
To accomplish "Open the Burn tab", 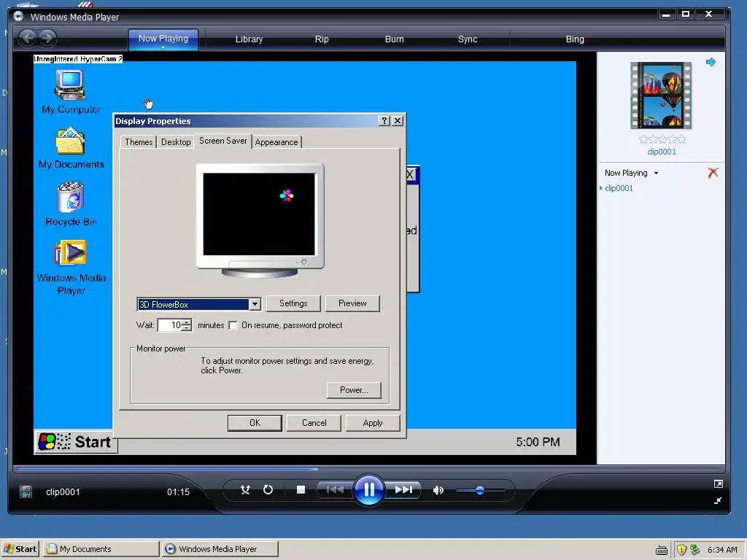I will (x=394, y=39).
